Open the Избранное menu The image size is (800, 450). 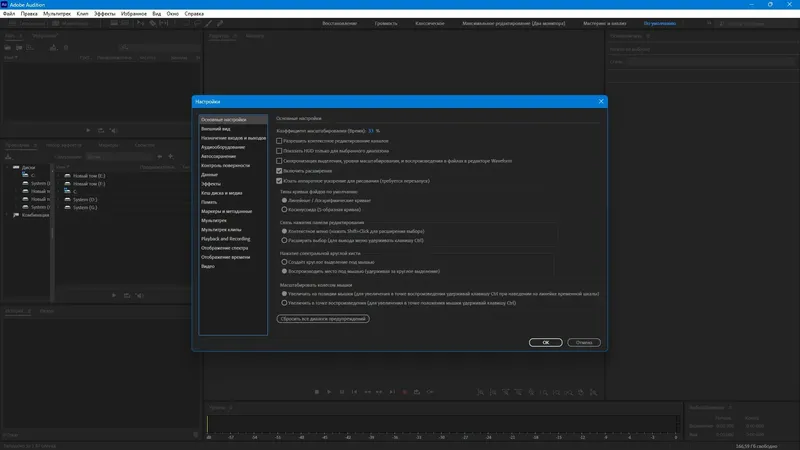pyautogui.click(x=134, y=14)
